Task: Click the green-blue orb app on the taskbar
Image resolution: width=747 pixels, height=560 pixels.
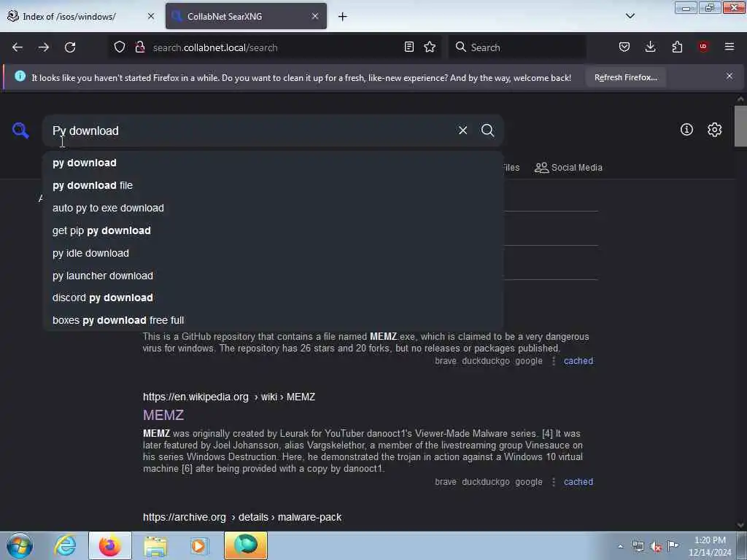Action: (246, 545)
